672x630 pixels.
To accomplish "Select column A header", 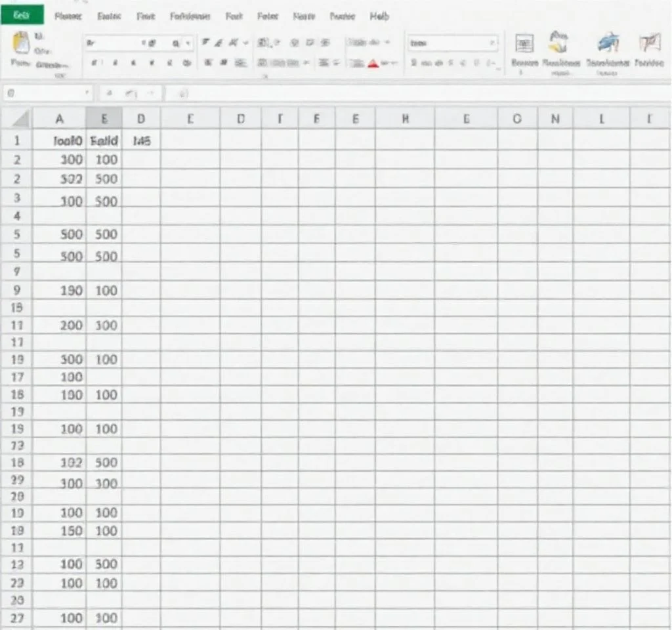I will [x=59, y=119].
